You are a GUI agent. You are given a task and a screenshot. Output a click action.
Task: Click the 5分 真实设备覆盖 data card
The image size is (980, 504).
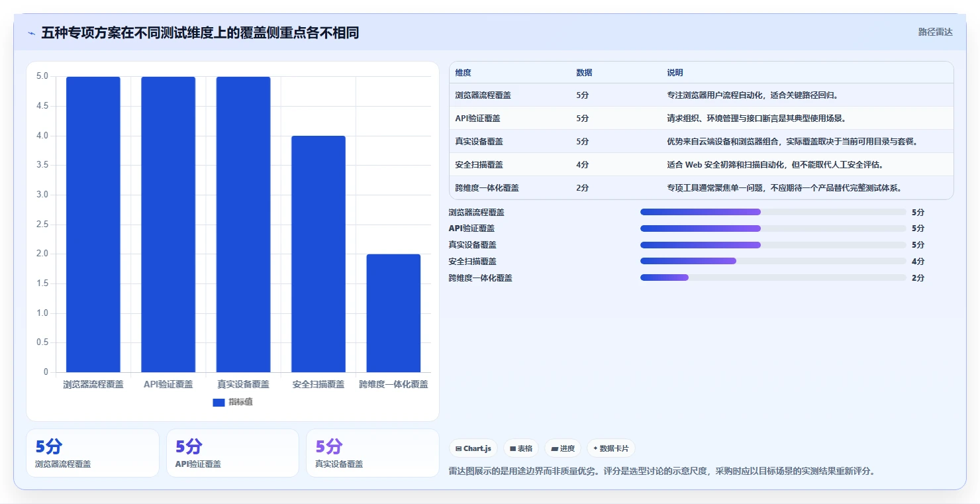coord(373,453)
